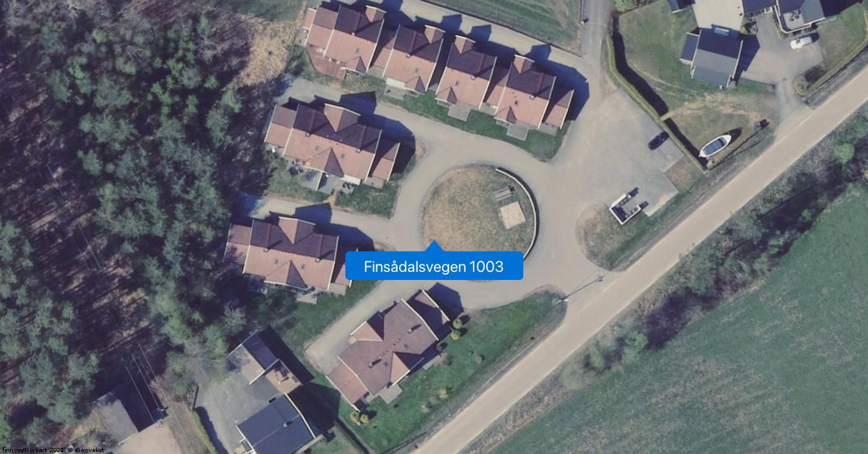Click the small shed in the bottom-left corner
Image resolution: width=868 pixels, height=454 pixels.
click(127, 412)
